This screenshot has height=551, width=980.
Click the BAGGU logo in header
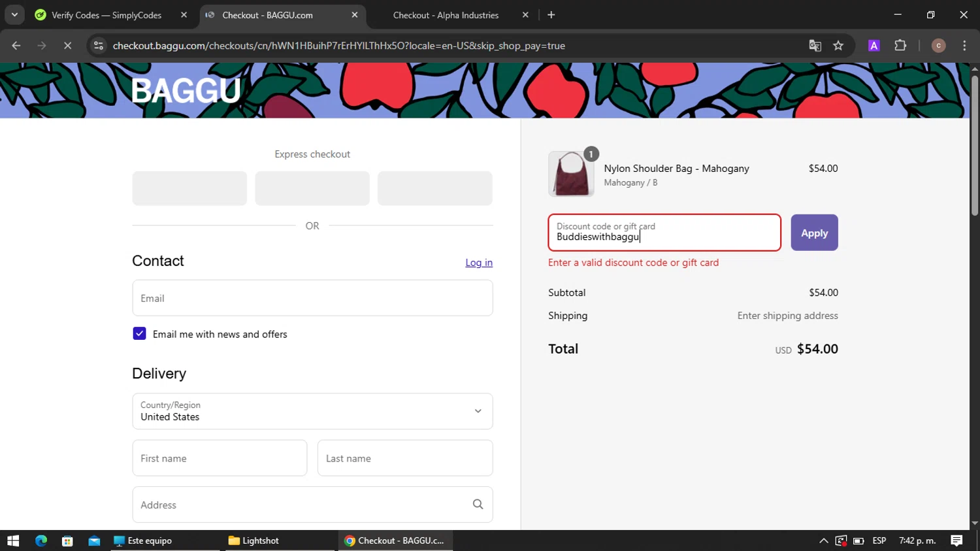coord(186,91)
